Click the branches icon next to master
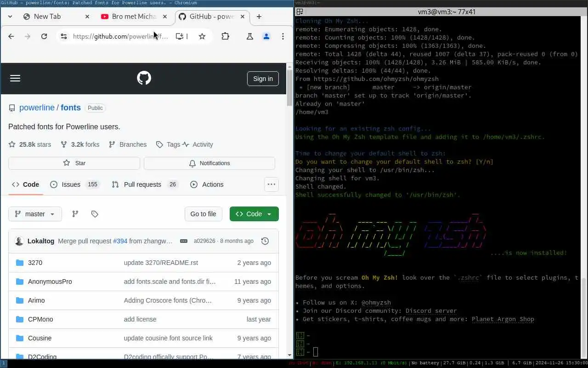Viewport: 588px width, 368px height. [75, 214]
